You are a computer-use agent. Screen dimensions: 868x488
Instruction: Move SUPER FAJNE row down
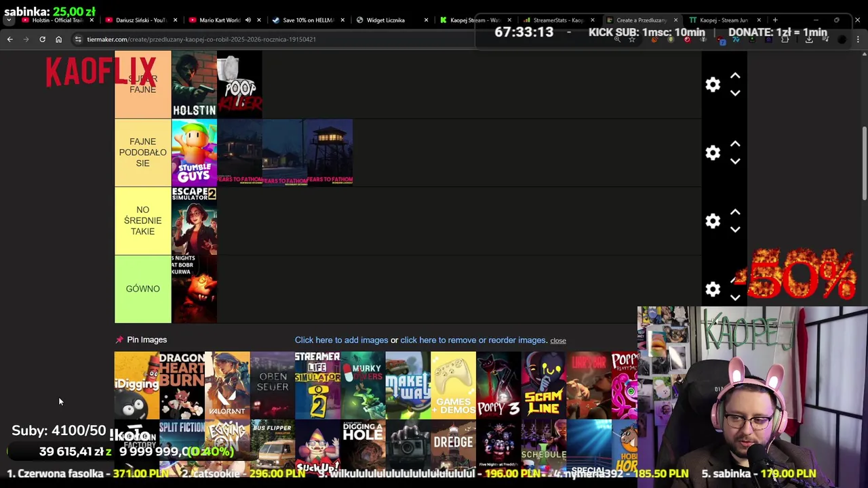(x=735, y=93)
